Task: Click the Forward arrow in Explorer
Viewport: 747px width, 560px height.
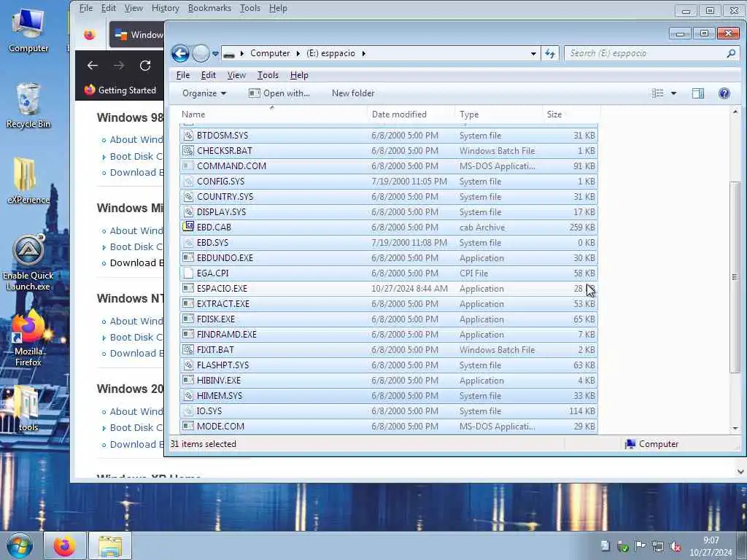Action: click(201, 53)
